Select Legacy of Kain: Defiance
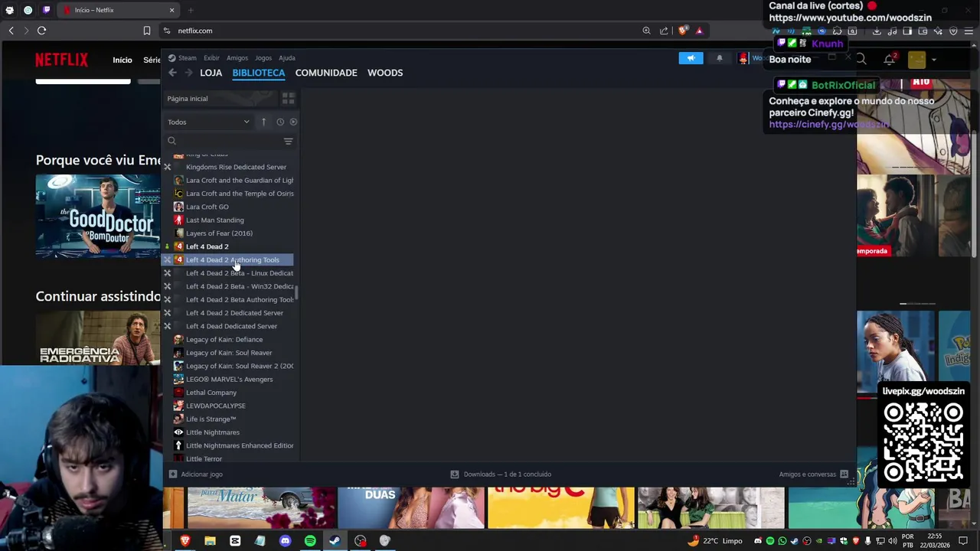980x551 pixels. pyautogui.click(x=230, y=340)
